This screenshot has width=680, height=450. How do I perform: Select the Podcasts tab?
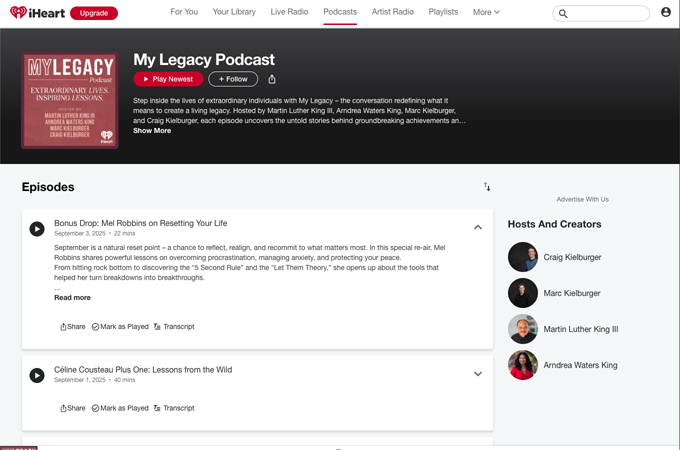[x=340, y=12]
